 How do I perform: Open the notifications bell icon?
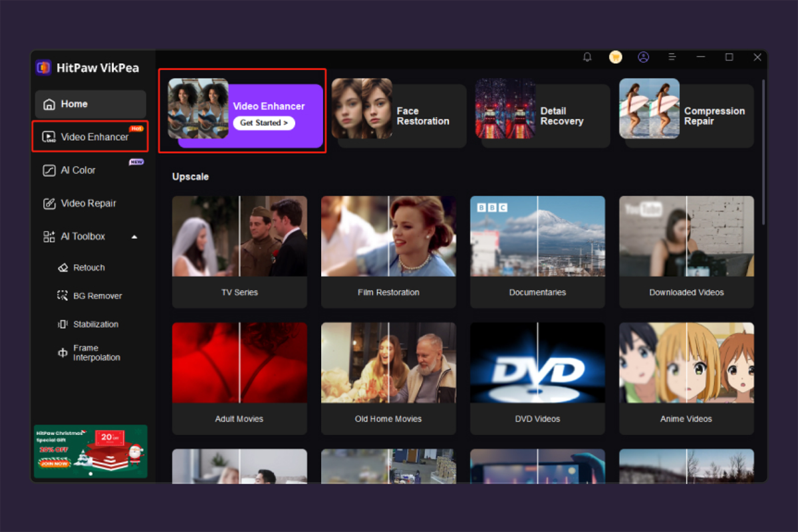pos(587,57)
